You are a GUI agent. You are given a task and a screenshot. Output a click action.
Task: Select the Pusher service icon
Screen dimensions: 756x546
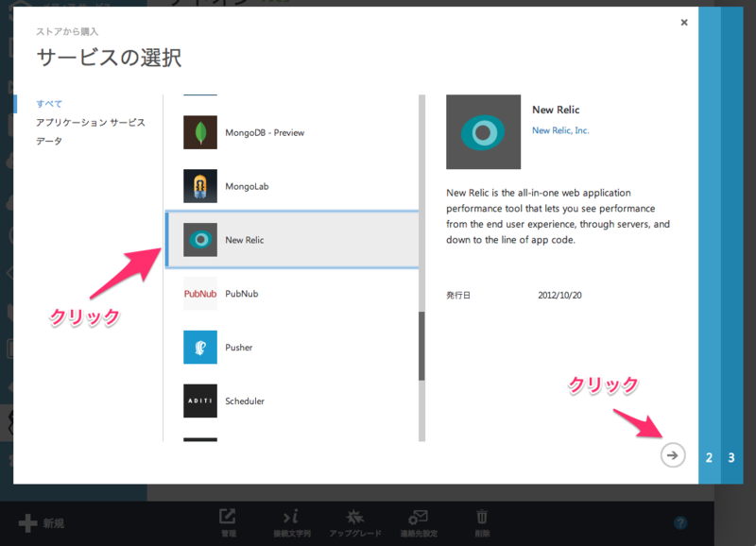200,347
